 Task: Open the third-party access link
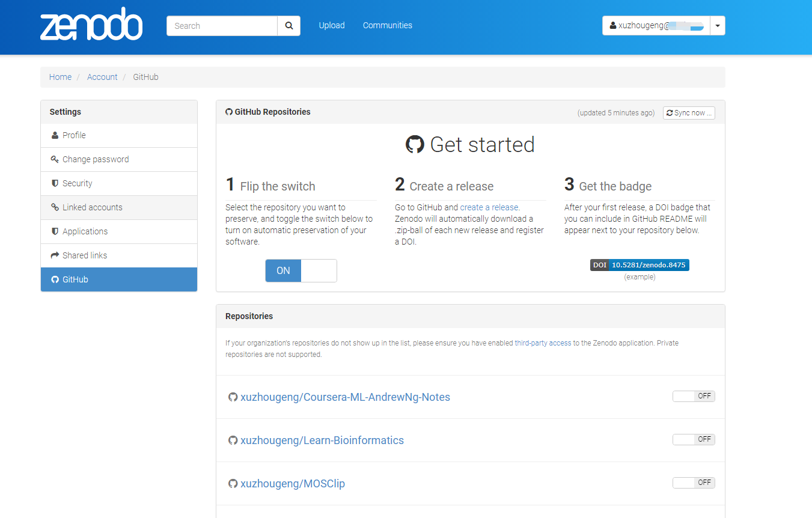543,343
